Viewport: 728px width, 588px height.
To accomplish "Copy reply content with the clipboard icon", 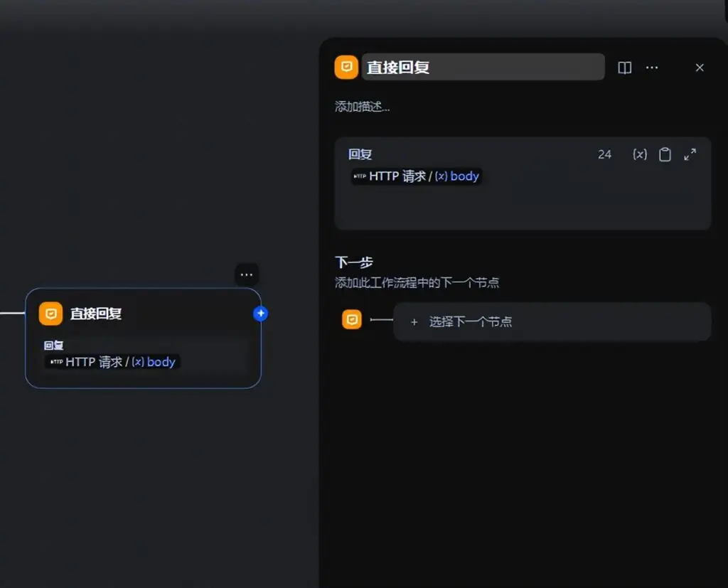I will click(x=665, y=154).
